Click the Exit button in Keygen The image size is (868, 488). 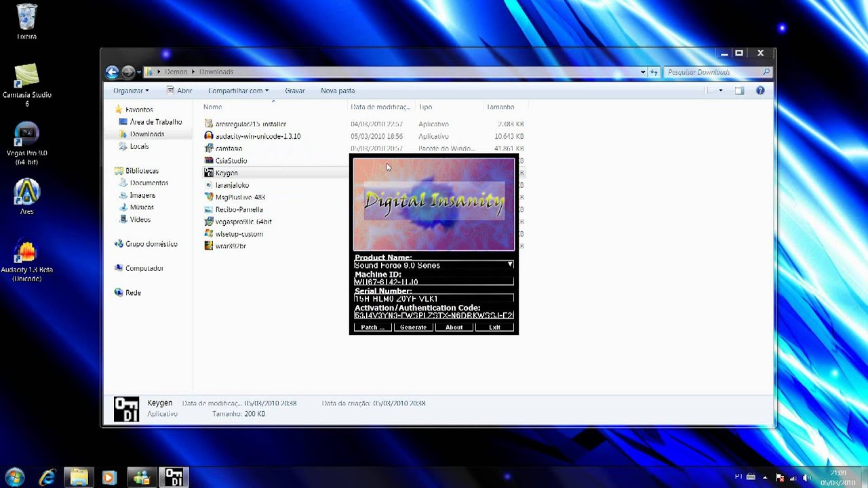click(494, 327)
